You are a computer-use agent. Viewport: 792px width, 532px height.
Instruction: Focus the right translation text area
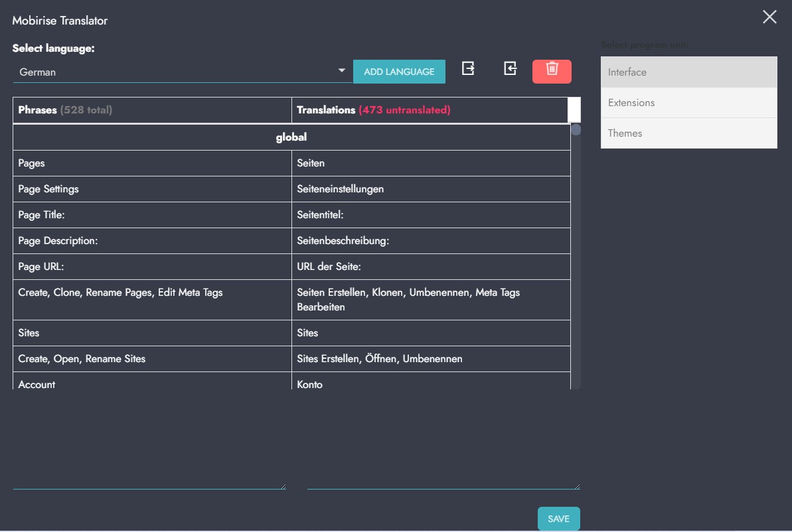click(443, 442)
